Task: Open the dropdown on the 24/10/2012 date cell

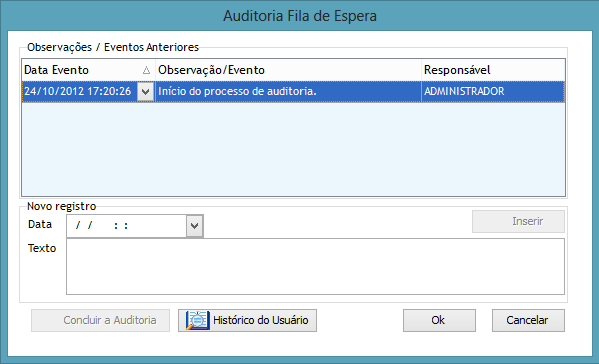Action: [x=146, y=92]
